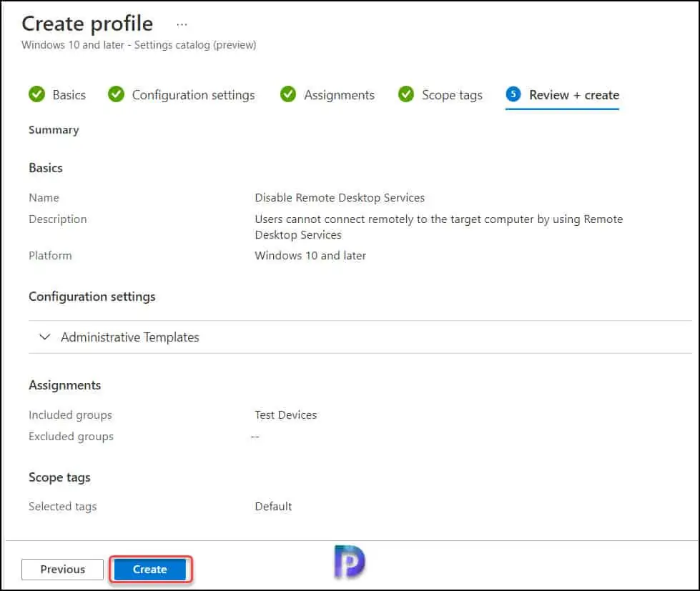Click the green checkmark beside Assignments step
Screen dimensions: 700x591
[288, 94]
